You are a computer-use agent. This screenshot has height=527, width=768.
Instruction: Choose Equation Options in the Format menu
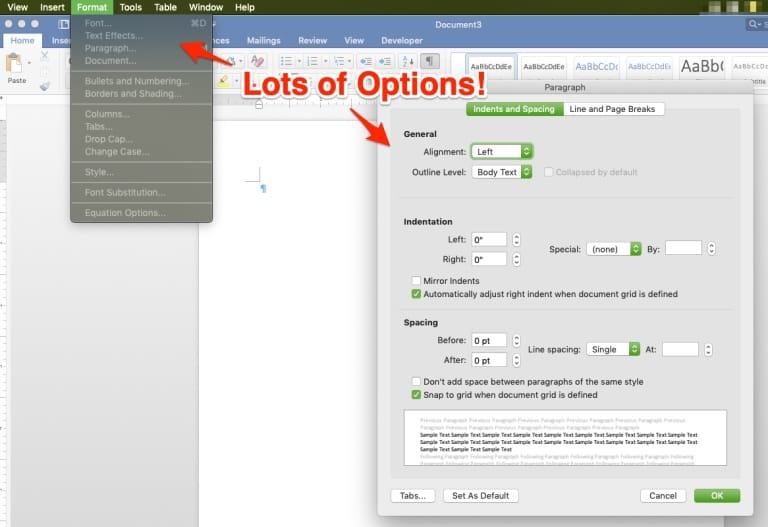click(x=142, y=213)
